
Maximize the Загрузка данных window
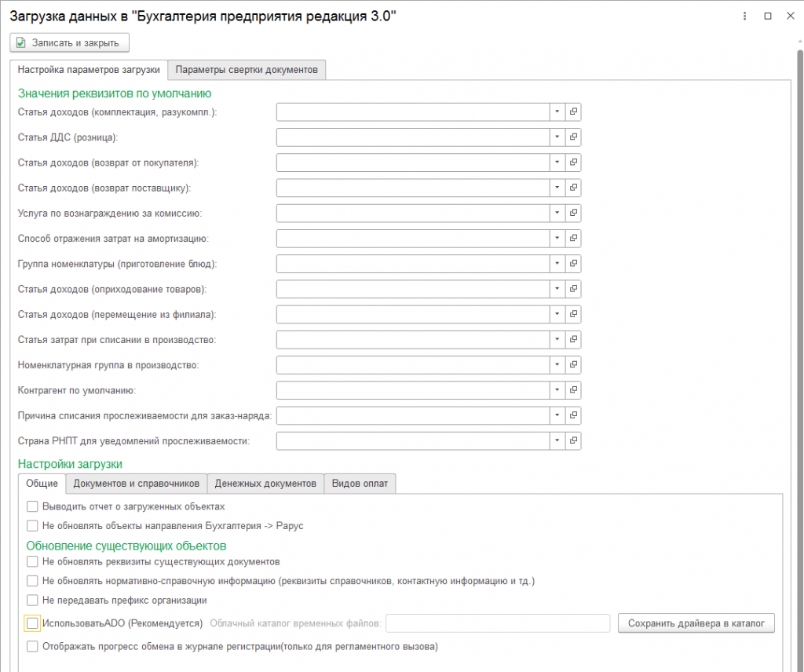[768, 16]
